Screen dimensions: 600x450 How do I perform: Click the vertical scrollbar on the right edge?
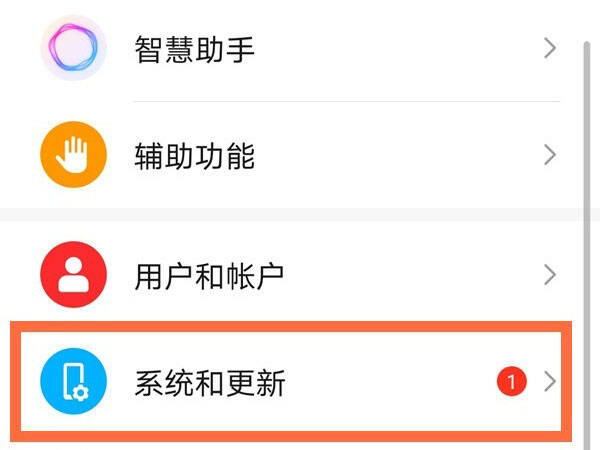pyautogui.click(x=587, y=245)
